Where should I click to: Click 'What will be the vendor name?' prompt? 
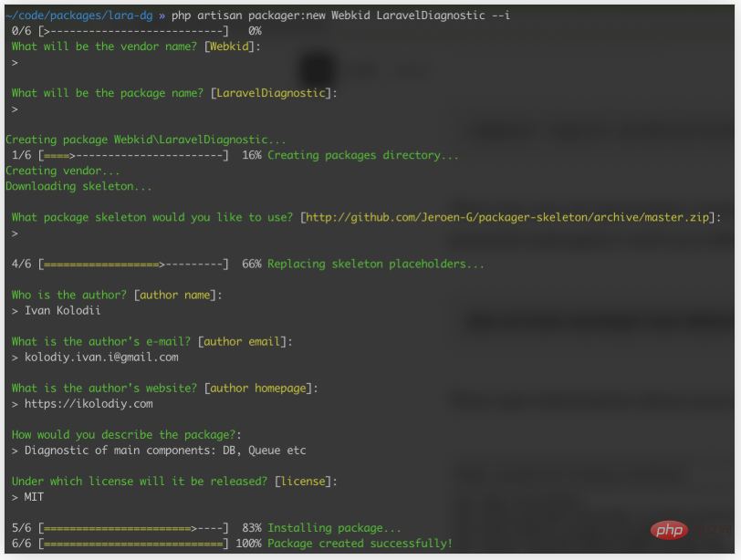coord(104,47)
